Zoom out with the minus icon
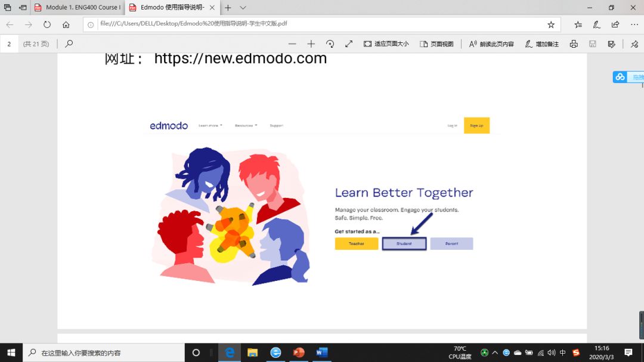The width and height of the screenshot is (644, 362). (x=292, y=44)
